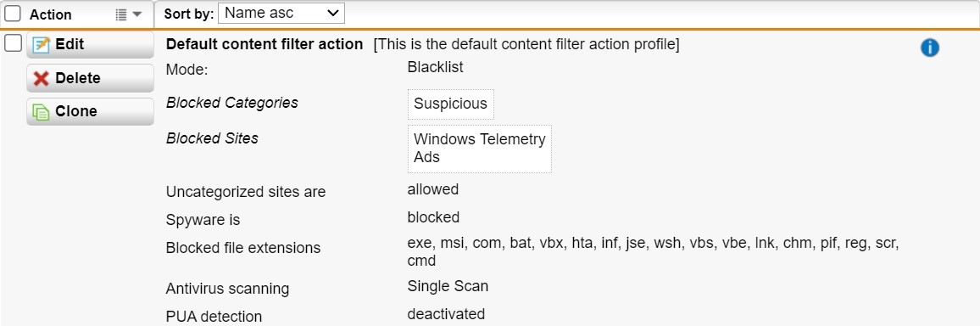Click the Delete button
Image resolution: width=980 pixels, height=326 pixels.
point(90,78)
